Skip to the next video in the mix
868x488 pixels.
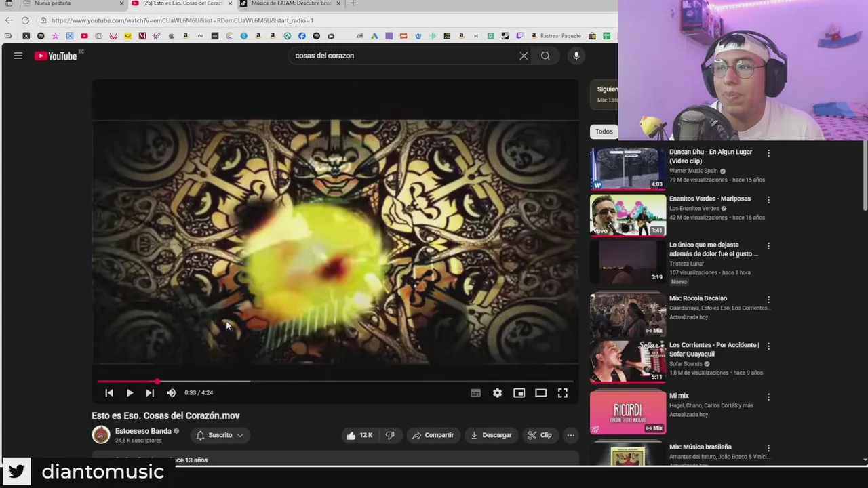click(150, 392)
